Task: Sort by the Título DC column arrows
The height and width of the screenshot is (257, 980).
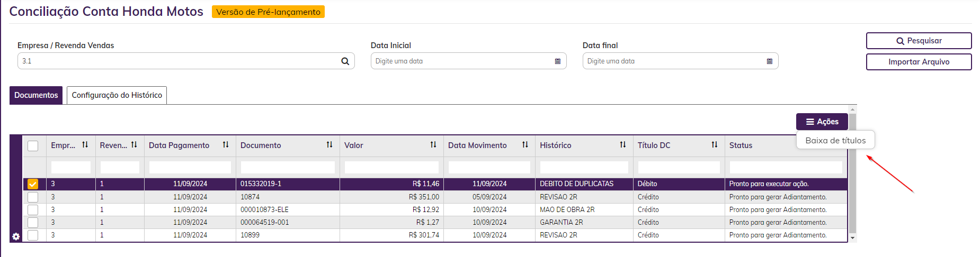Action: click(x=715, y=145)
